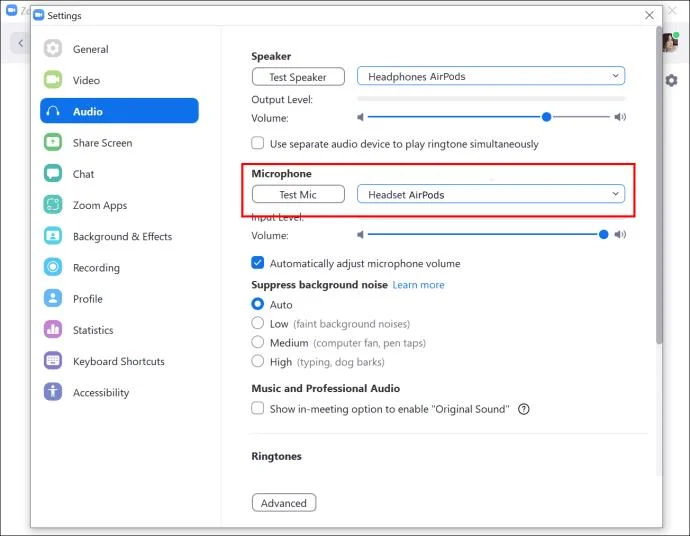Image resolution: width=690 pixels, height=536 pixels.
Task: Click the Statistics bar chart icon
Action: coord(53,330)
